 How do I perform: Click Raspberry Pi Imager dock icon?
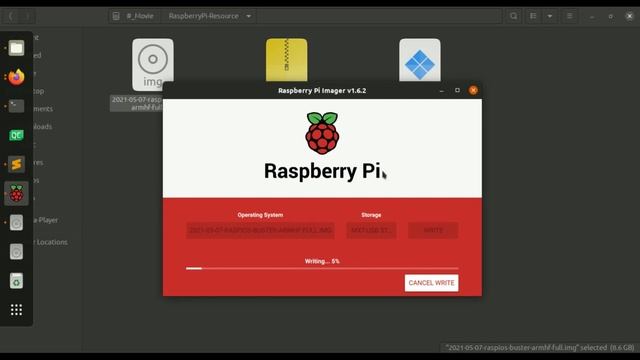coord(16,193)
